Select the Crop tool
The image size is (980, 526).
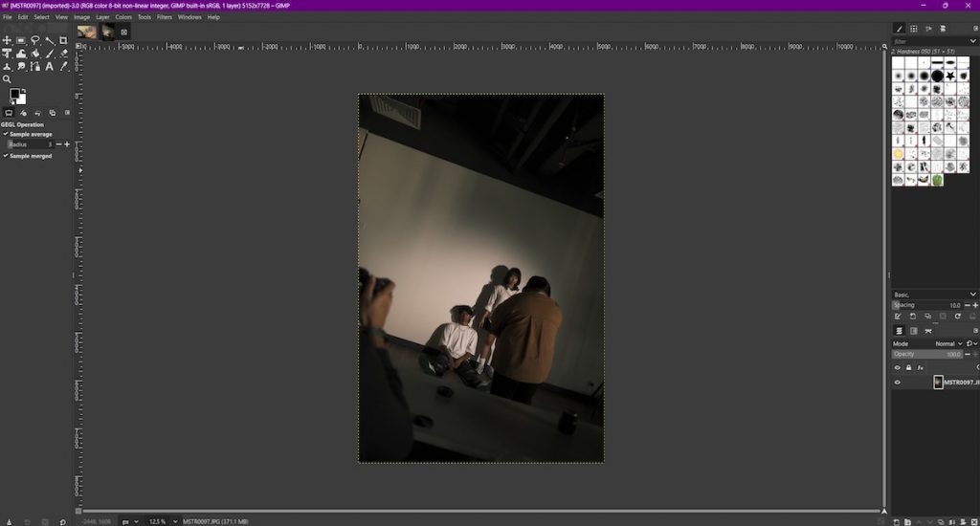click(63, 40)
